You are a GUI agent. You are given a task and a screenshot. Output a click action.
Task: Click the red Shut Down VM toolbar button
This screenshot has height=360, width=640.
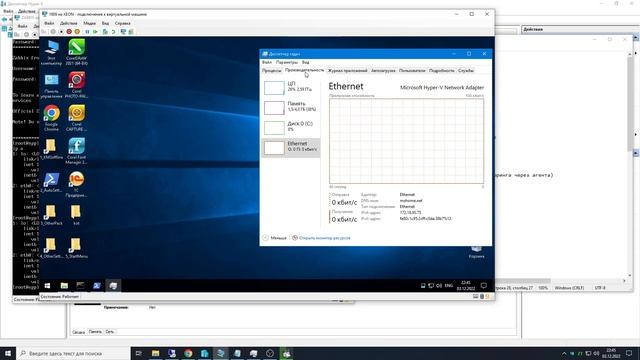pyautogui.click(x=69, y=31)
